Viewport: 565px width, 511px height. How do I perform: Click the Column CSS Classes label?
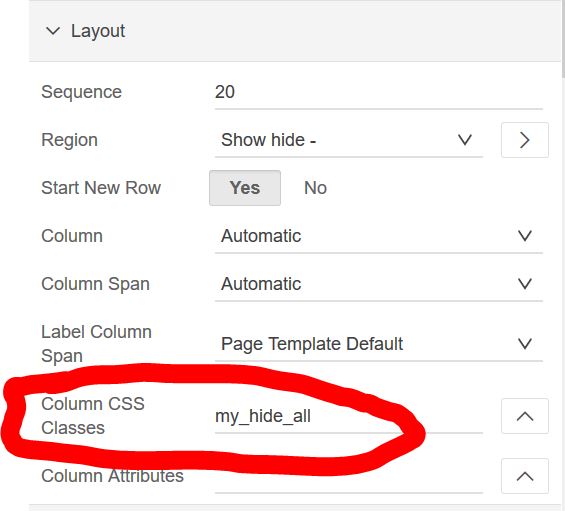point(93,416)
